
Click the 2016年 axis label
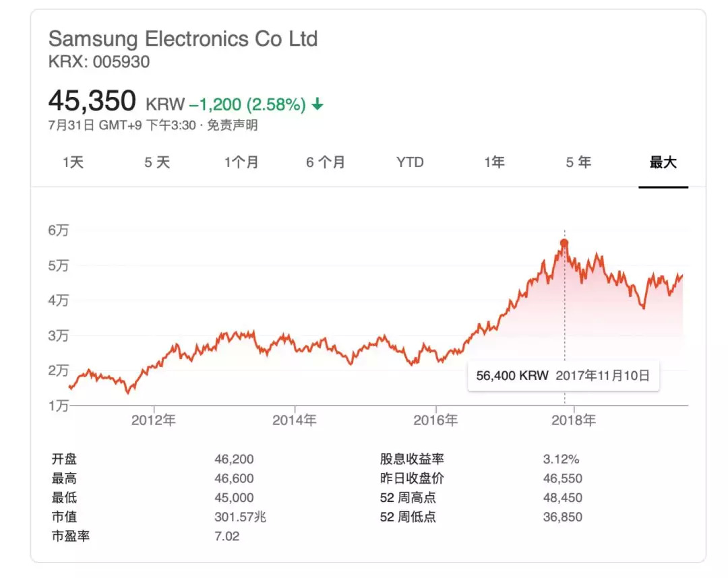coord(435,420)
